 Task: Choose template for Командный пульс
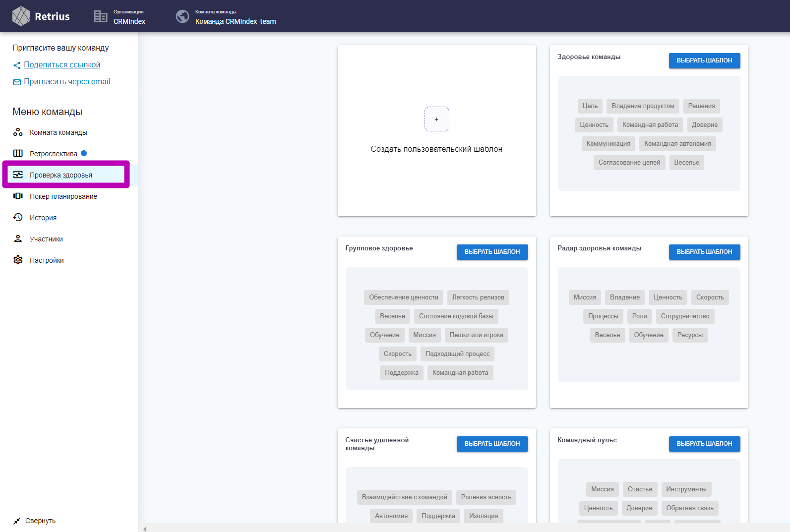[x=704, y=444]
